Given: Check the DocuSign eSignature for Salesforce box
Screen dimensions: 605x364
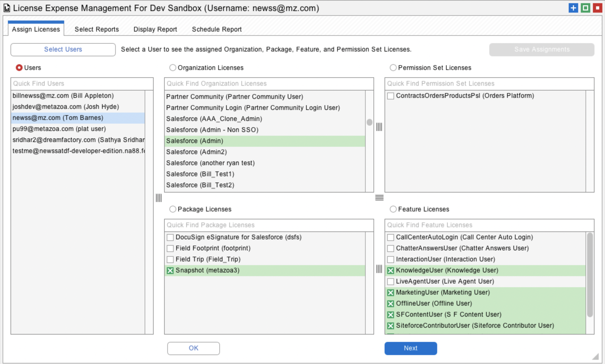Looking at the screenshot, I should point(170,237).
